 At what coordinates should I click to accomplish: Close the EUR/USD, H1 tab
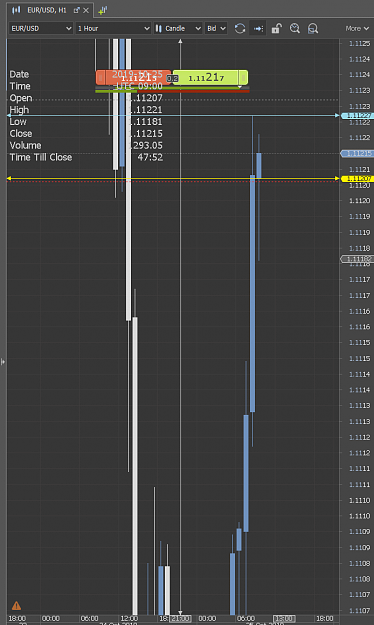click(x=86, y=10)
